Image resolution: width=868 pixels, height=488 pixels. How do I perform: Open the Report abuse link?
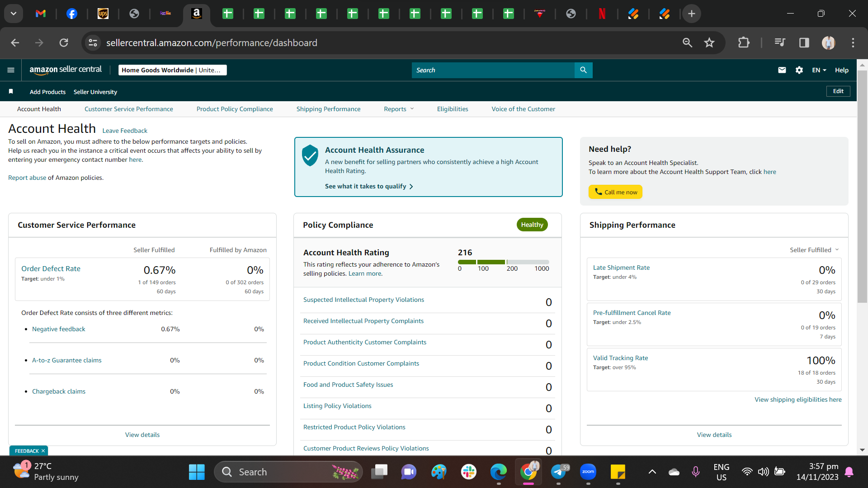(27, 178)
